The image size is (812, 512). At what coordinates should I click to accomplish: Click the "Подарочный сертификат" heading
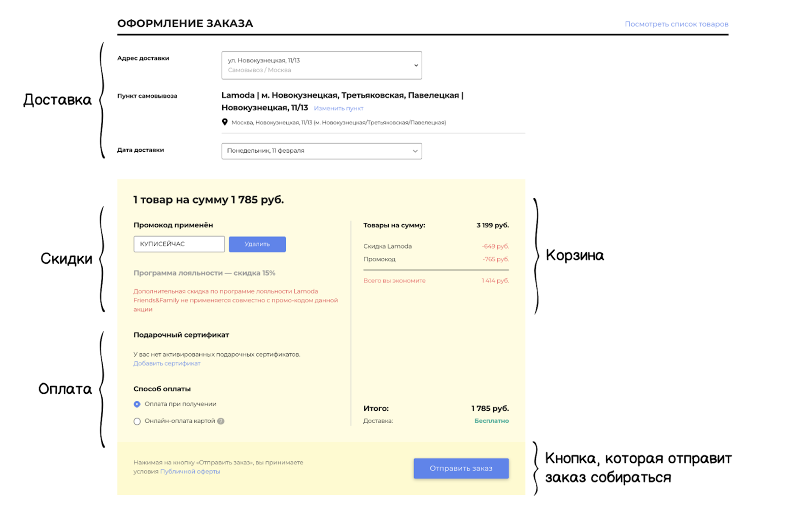click(181, 335)
